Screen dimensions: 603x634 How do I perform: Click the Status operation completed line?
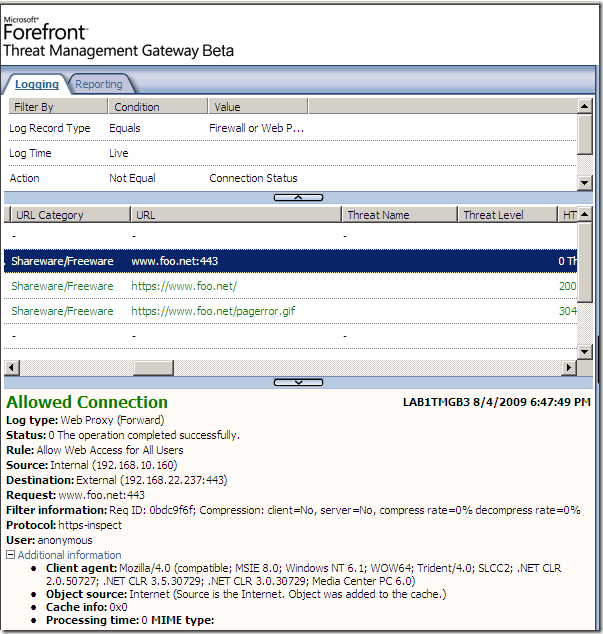123,435
